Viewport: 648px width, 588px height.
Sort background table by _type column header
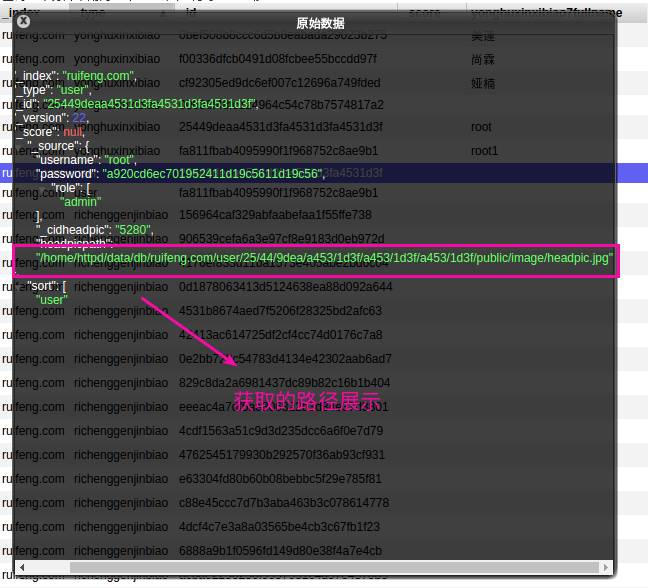[x=122, y=13]
